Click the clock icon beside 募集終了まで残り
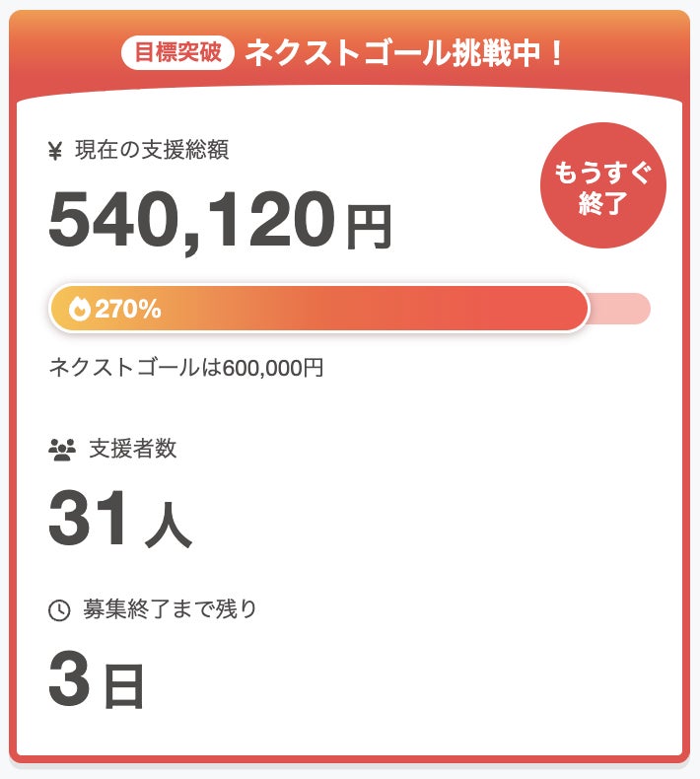The width and height of the screenshot is (700, 779). pyautogui.click(x=59, y=610)
